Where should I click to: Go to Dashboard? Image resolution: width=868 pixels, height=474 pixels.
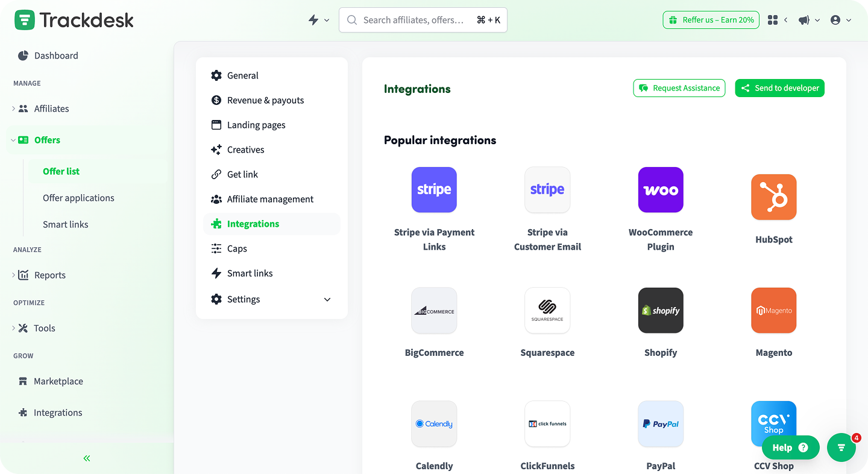[56, 55]
